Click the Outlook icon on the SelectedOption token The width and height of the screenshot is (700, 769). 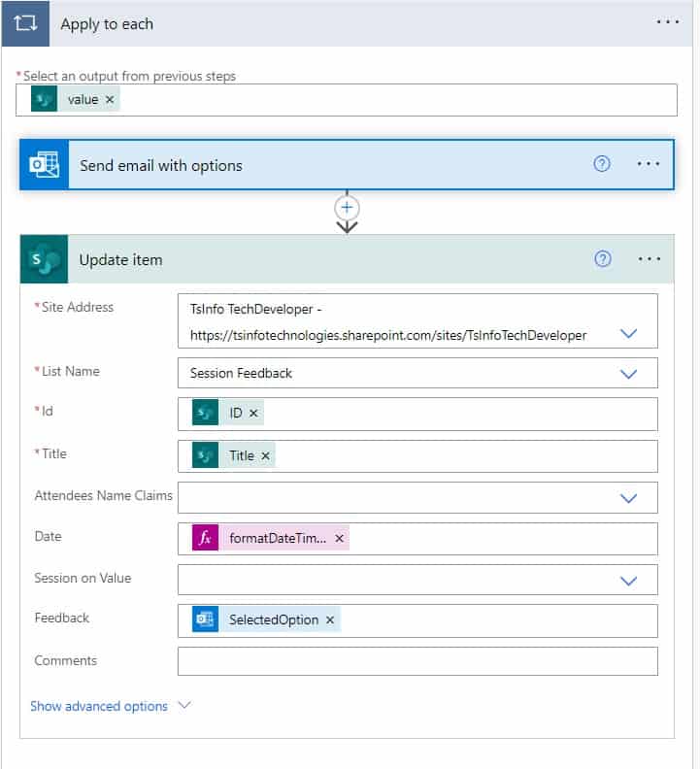click(x=205, y=619)
